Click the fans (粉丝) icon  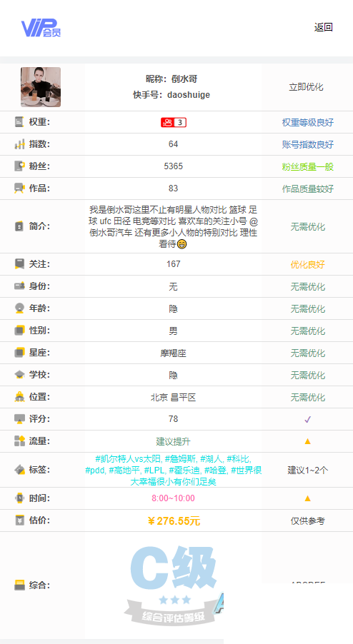point(19,166)
